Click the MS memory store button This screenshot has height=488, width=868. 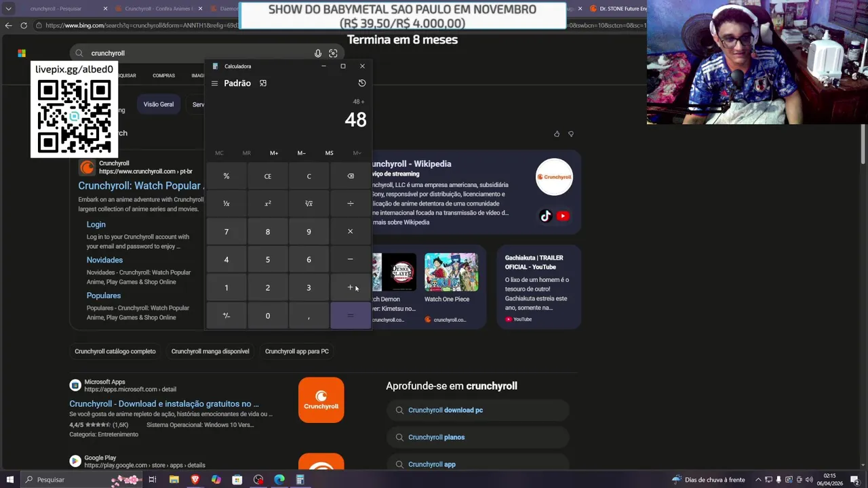(329, 153)
